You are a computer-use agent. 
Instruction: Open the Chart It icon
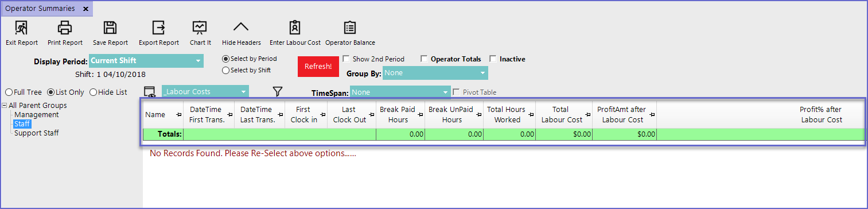point(200,28)
